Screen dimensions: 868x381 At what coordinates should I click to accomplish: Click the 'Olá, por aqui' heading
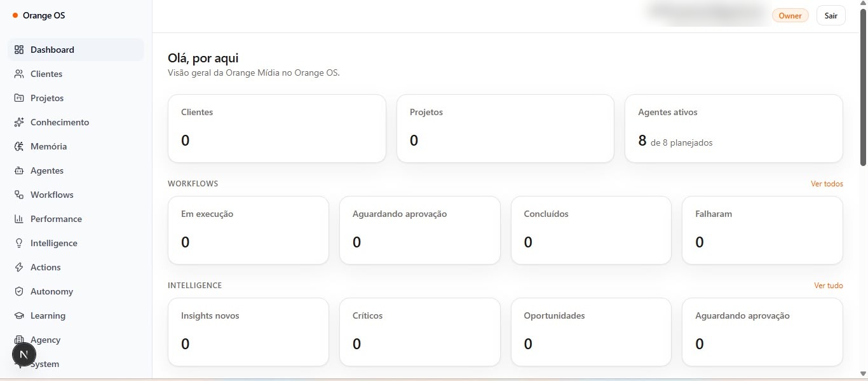point(203,59)
